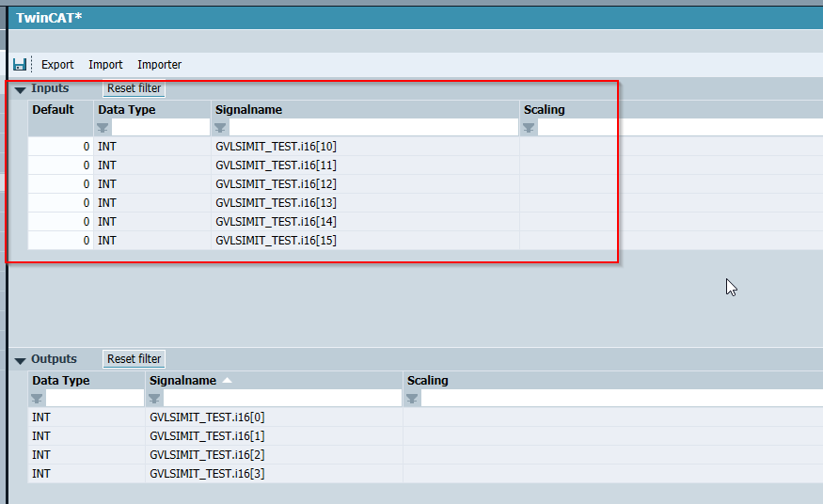
Task: Click the Save floppy disk icon
Action: click(20, 65)
